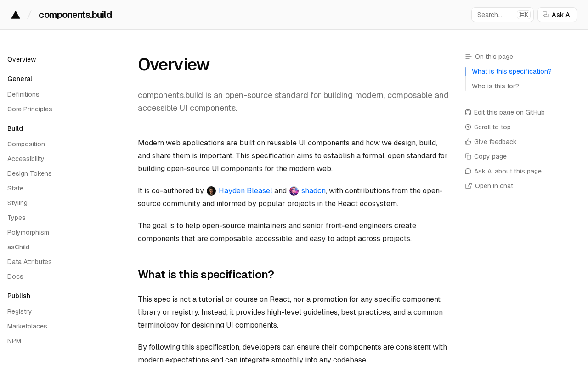Go to Core Principles in sidebar
Image resolution: width=588 pixels, height=368 pixels.
(30, 109)
